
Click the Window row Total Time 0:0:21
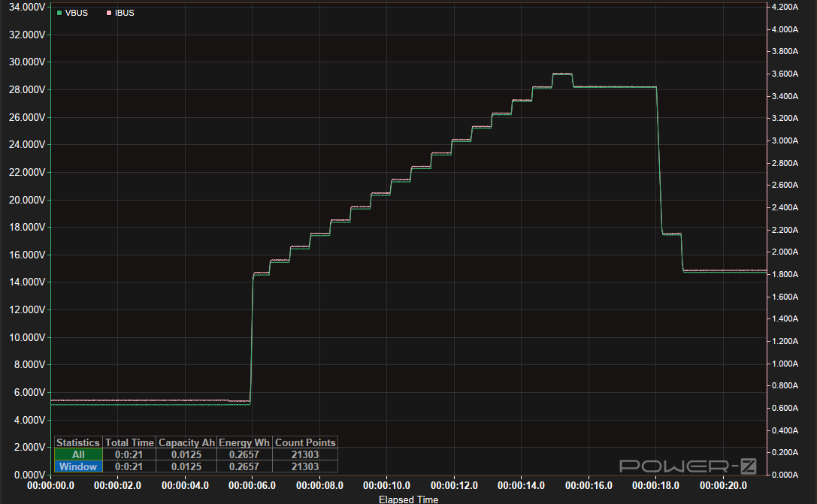tap(129, 466)
